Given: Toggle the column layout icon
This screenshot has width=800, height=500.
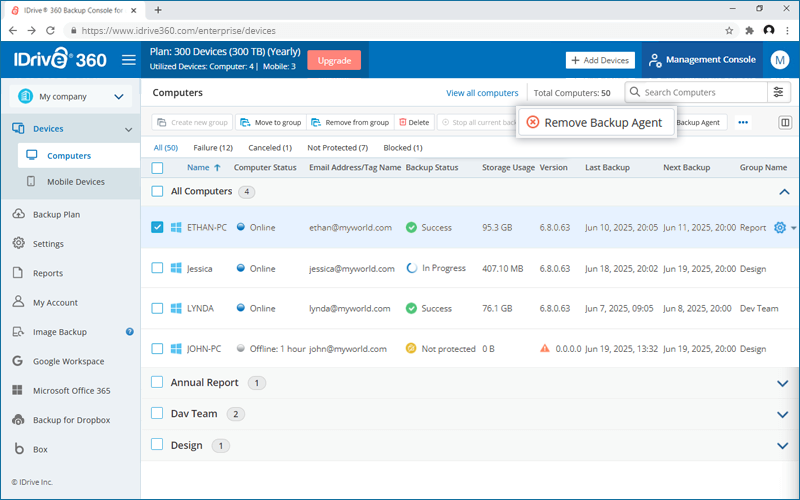Looking at the screenshot, I should point(785,122).
